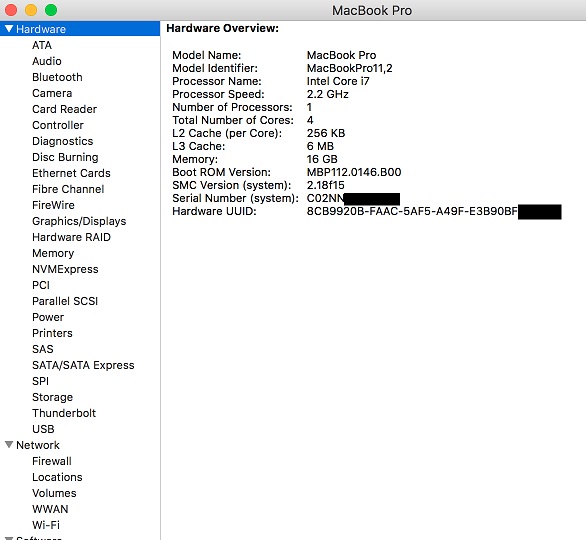Collapse the Hardware disclosure triangle
The image size is (586, 540).
(x=9, y=29)
